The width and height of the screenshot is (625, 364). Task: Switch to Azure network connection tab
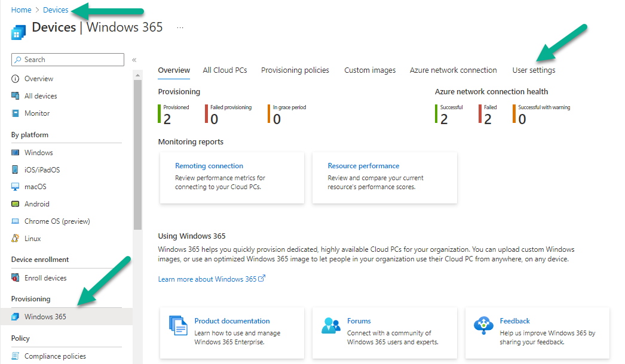pyautogui.click(x=453, y=70)
